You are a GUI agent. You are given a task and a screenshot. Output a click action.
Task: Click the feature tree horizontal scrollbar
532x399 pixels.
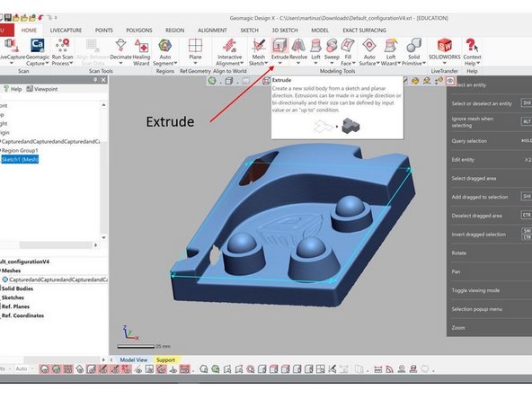(x=56, y=244)
